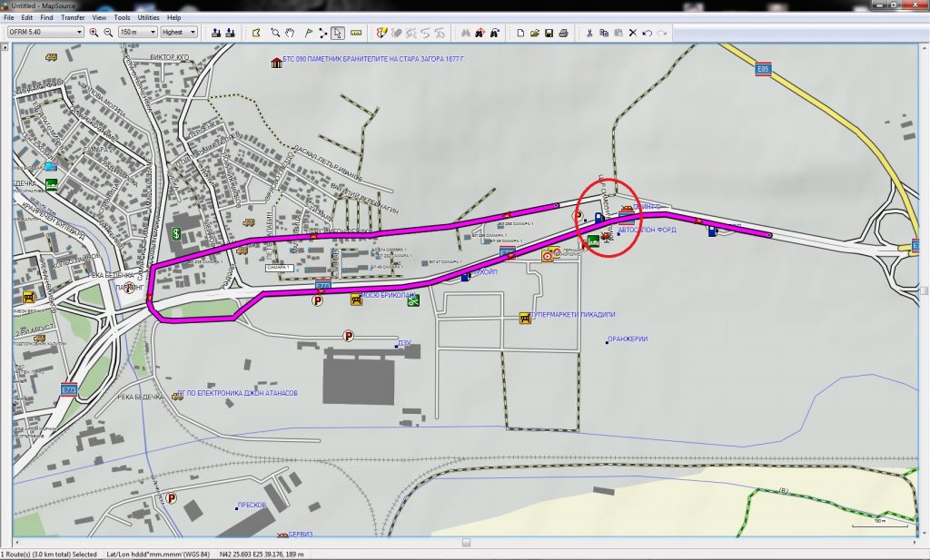
Task: Click the Send to Device icon
Action: pyautogui.click(x=231, y=33)
